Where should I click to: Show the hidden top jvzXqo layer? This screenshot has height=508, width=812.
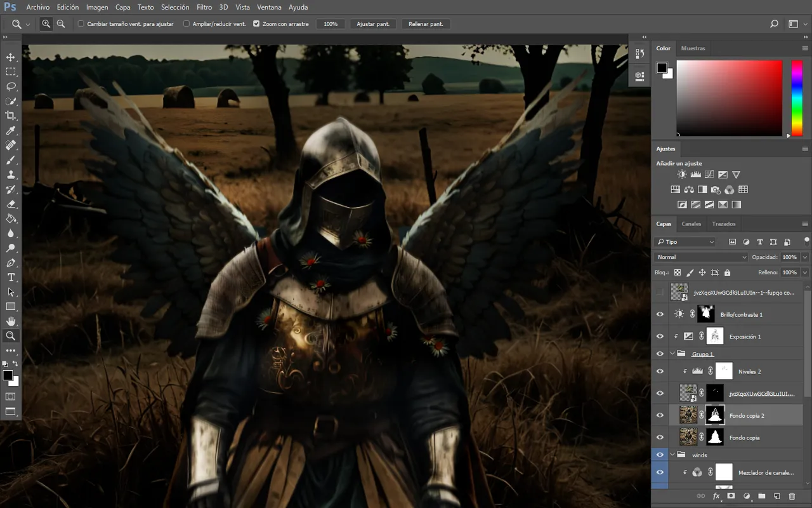coord(660,292)
